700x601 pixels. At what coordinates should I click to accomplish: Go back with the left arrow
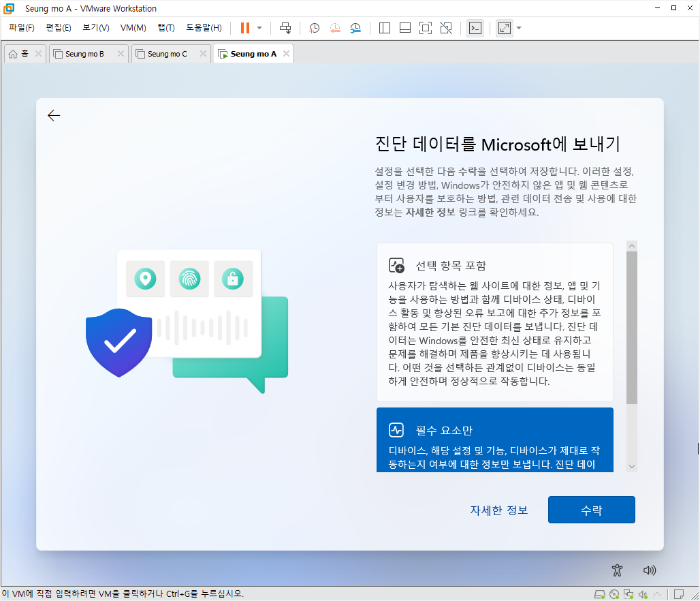tap(54, 115)
